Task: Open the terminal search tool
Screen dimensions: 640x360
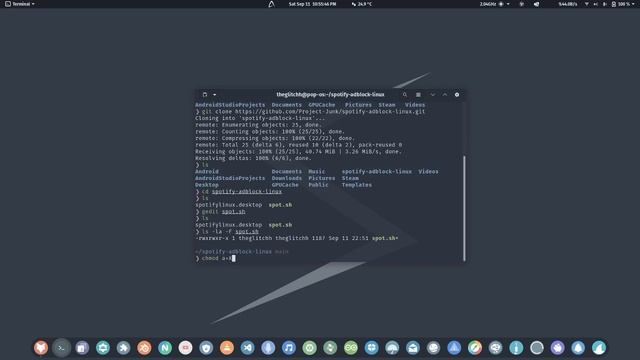Action: point(405,95)
